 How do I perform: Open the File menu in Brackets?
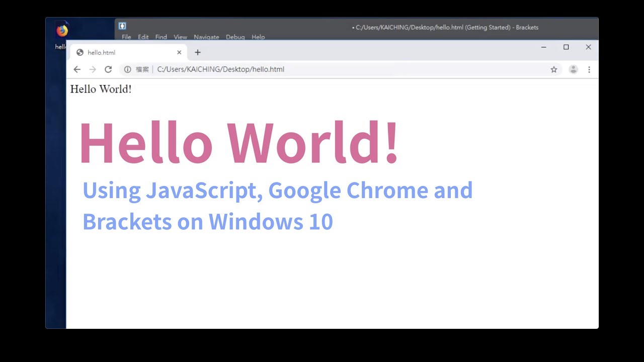point(126,37)
